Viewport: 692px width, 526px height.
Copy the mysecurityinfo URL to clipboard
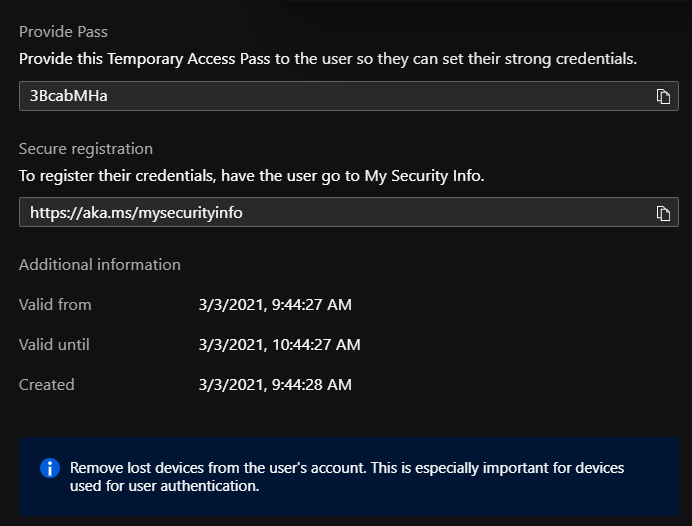[662, 213]
